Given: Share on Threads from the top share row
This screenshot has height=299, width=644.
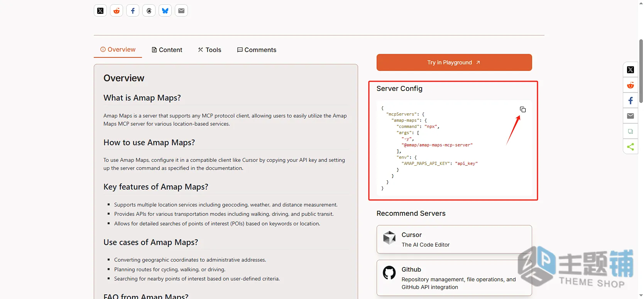Looking at the screenshot, I should (x=149, y=11).
